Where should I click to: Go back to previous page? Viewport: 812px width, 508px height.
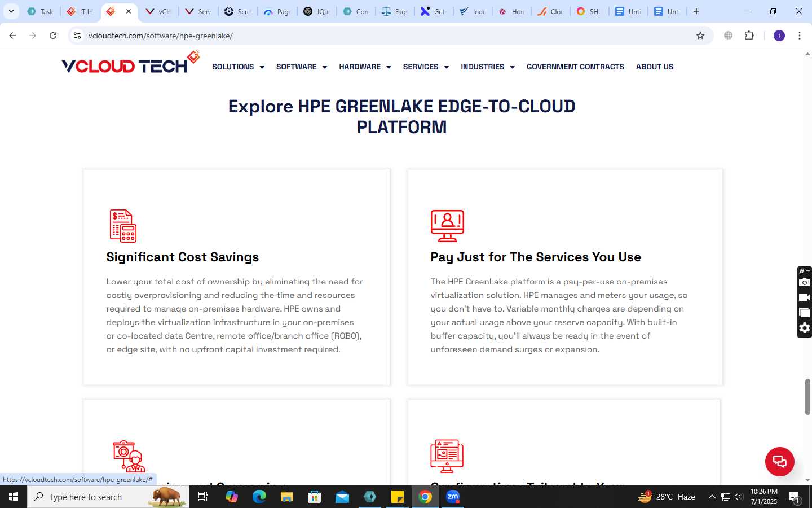click(x=12, y=36)
